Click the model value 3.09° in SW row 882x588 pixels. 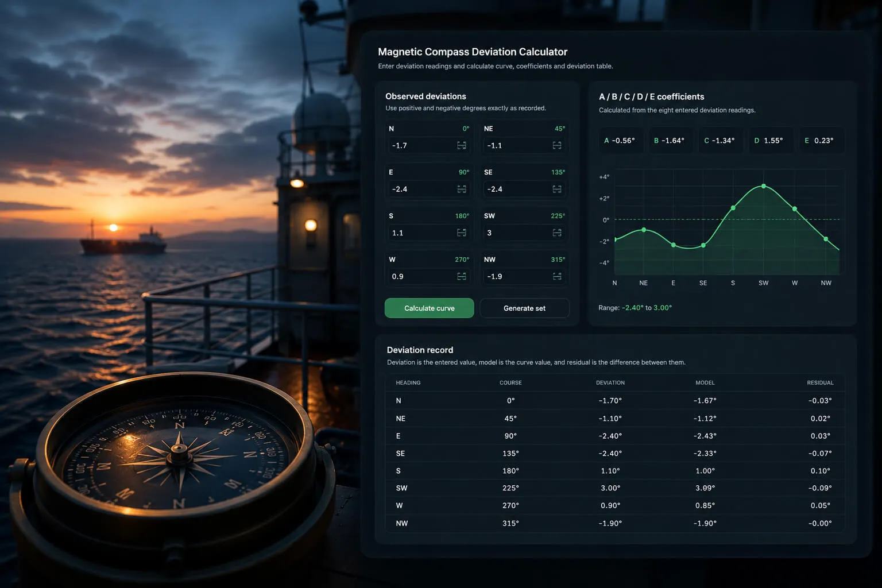point(705,488)
